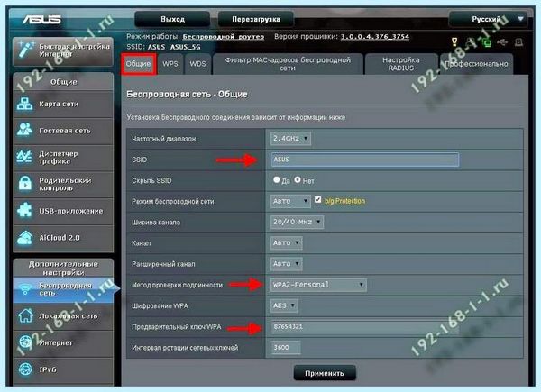The height and width of the screenshot is (392, 541).
Task: Open the Фильтр MAC-адресов tab
Action: click(288, 64)
